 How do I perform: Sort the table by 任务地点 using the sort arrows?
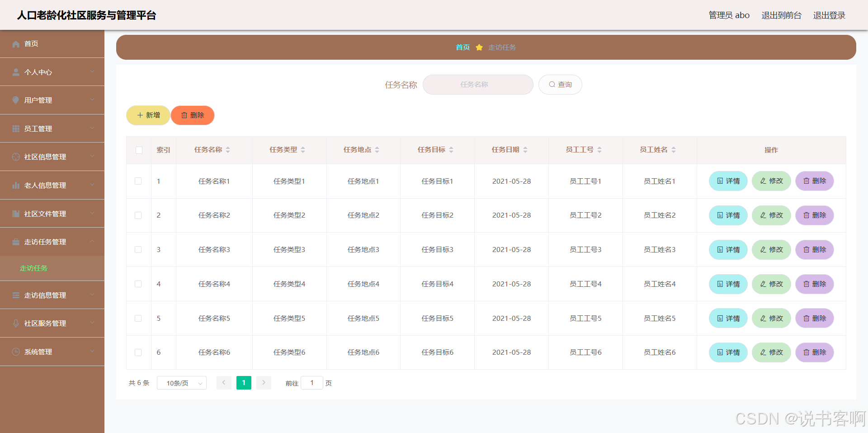377,150
